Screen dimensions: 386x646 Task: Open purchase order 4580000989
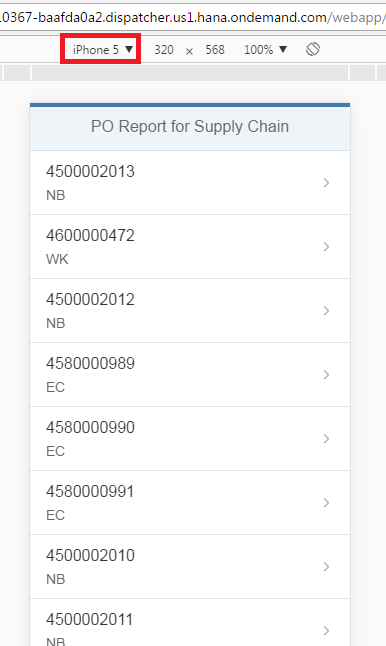coord(190,374)
